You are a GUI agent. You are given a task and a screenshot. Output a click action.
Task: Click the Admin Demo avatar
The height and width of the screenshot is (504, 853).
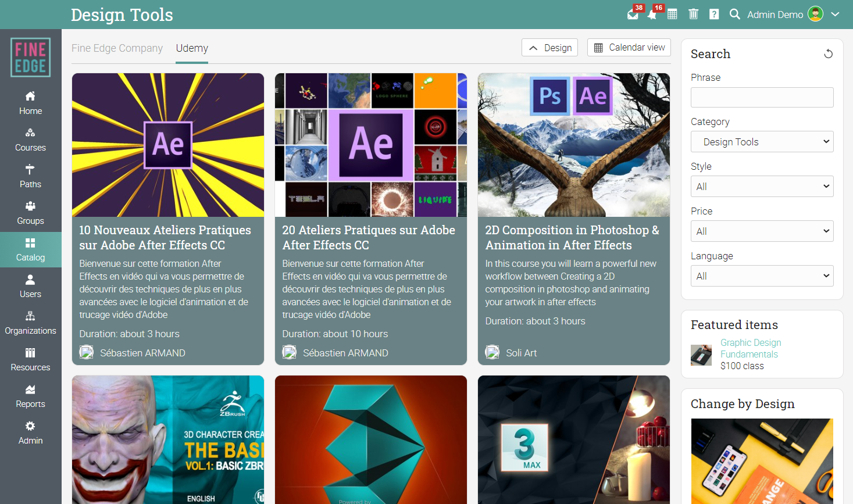tap(816, 15)
